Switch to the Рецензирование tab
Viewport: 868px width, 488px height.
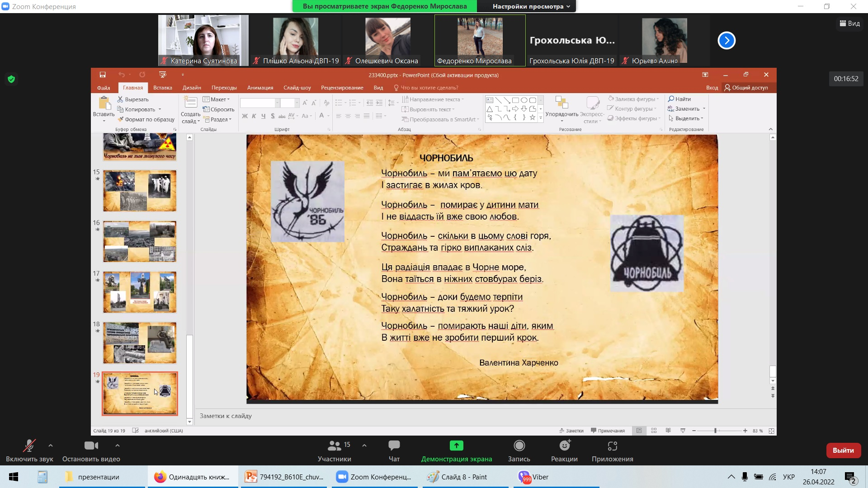pos(342,88)
